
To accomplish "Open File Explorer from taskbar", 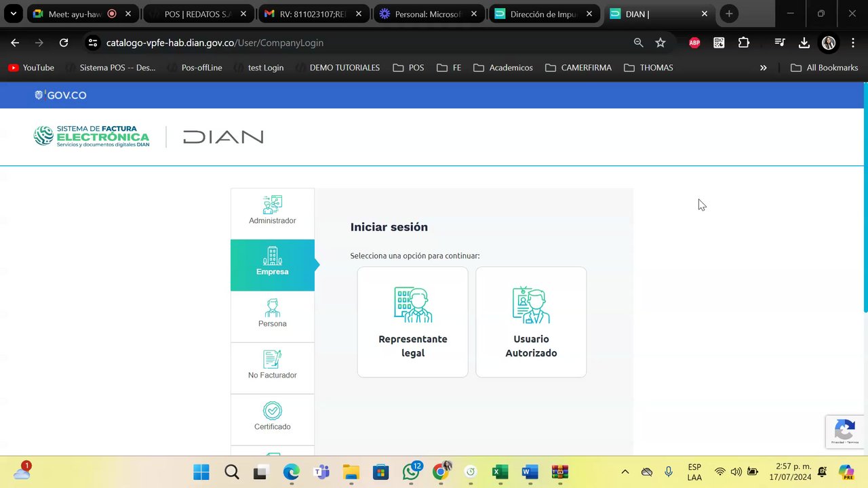I will 351,472.
